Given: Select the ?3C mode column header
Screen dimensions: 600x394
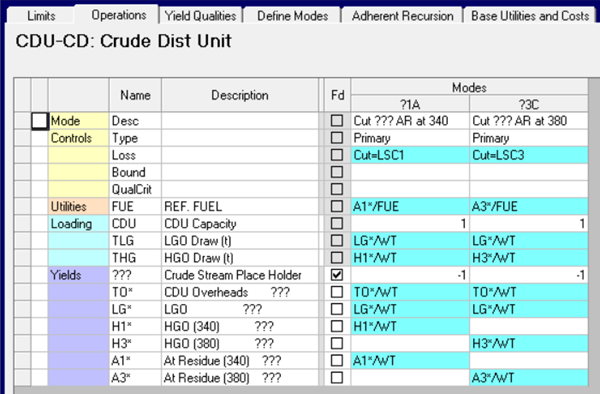Looking at the screenshot, I should pyautogui.click(x=529, y=104).
